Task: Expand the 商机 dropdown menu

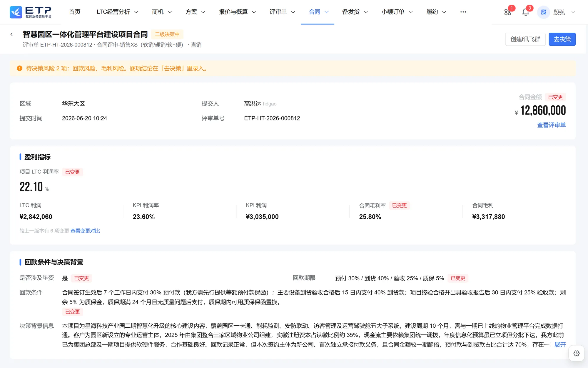Action: [x=162, y=12]
